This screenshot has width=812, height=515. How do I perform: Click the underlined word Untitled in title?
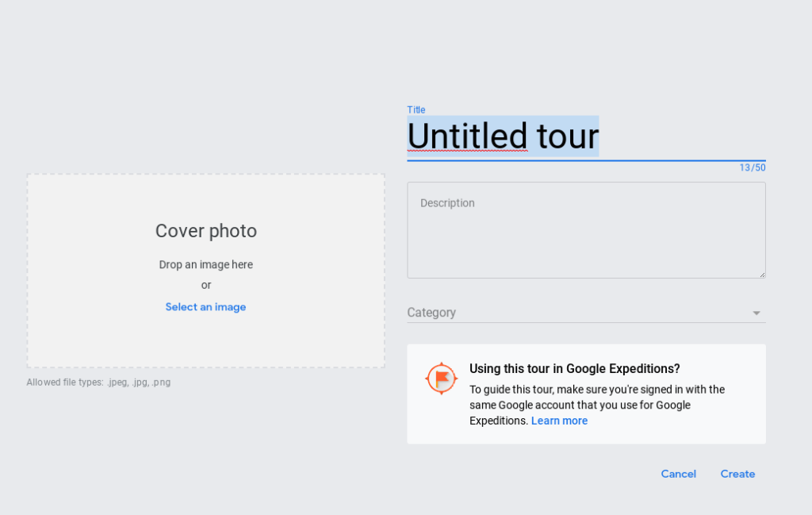point(467,136)
